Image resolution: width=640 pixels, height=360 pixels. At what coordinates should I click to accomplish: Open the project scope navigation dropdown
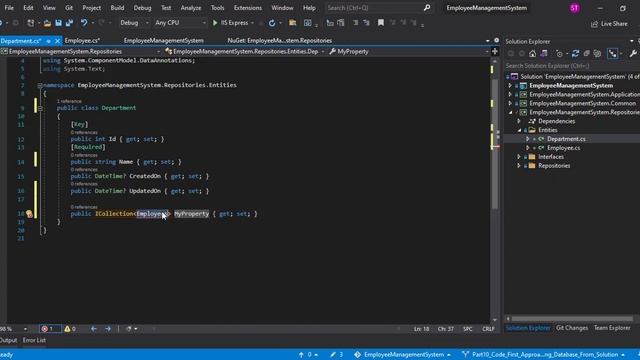(81, 51)
